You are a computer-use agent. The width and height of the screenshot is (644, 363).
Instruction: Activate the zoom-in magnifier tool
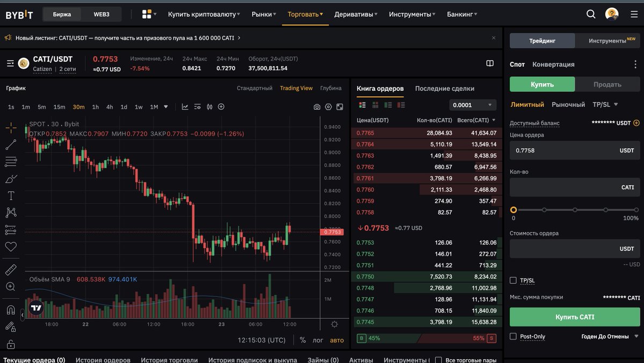coord(11,287)
